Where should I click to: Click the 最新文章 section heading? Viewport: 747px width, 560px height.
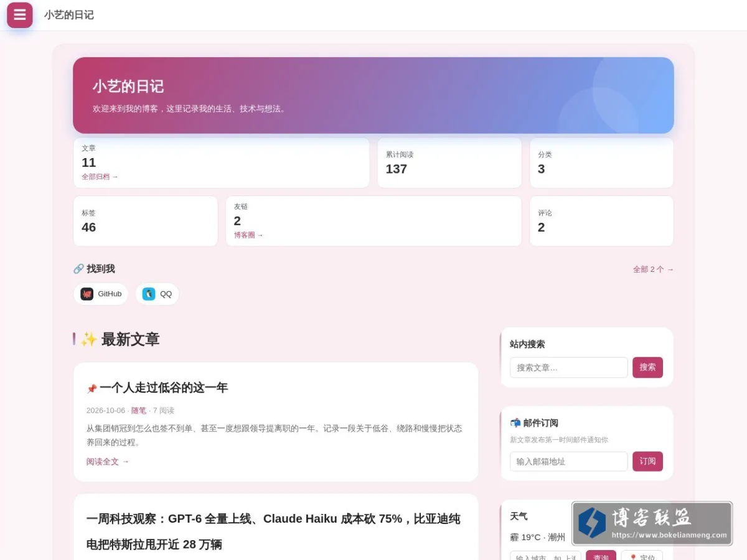click(130, 339)
